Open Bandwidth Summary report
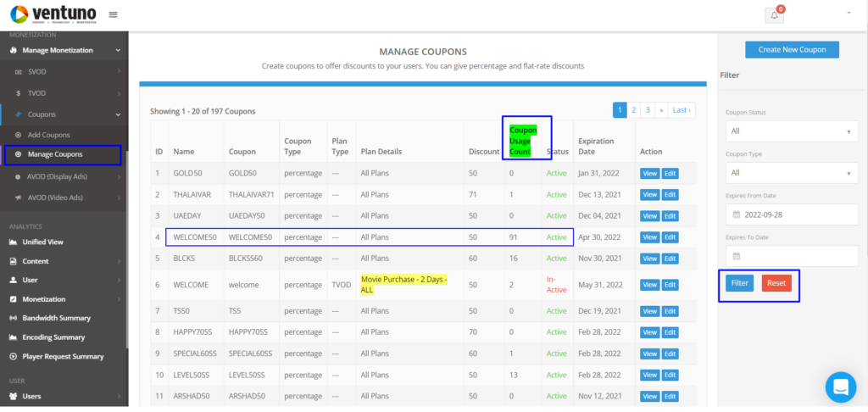 [57, 319]
